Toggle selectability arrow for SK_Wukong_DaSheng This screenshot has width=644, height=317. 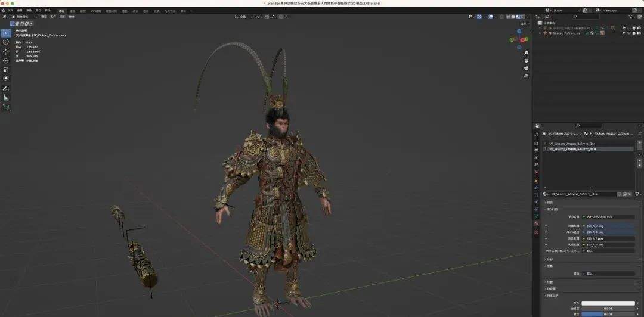click(624, 33)
